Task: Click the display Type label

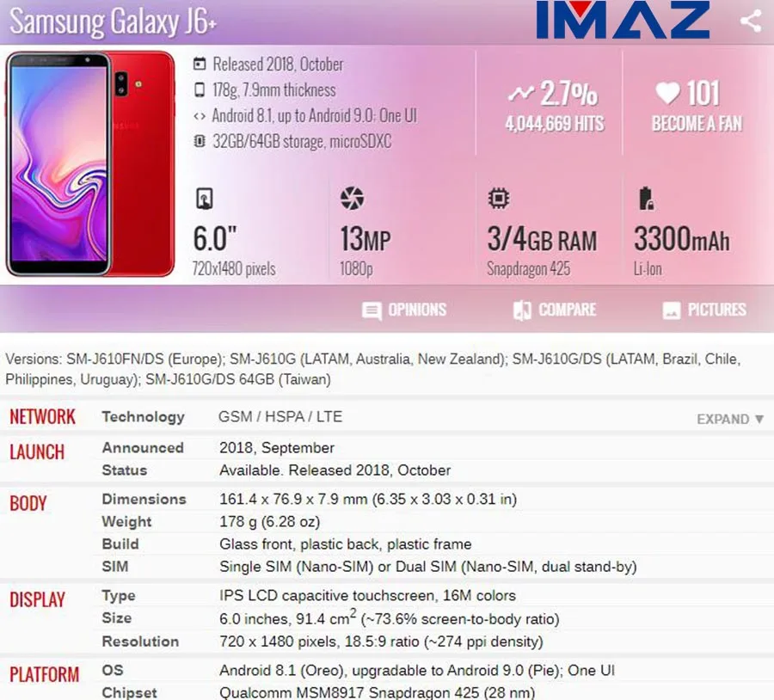Action: [x=119, y=596]
